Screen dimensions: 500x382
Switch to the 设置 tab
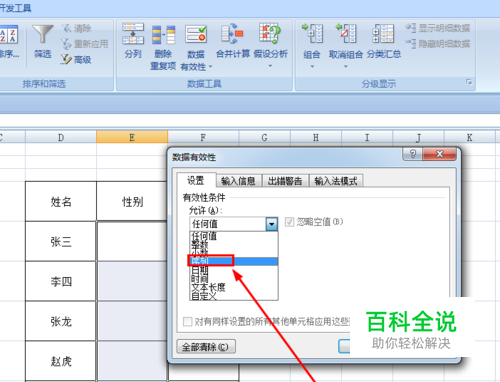(196, 180)
